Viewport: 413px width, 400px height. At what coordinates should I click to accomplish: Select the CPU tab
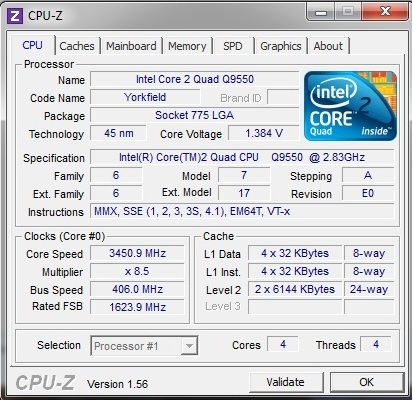(x=32, y=45)
